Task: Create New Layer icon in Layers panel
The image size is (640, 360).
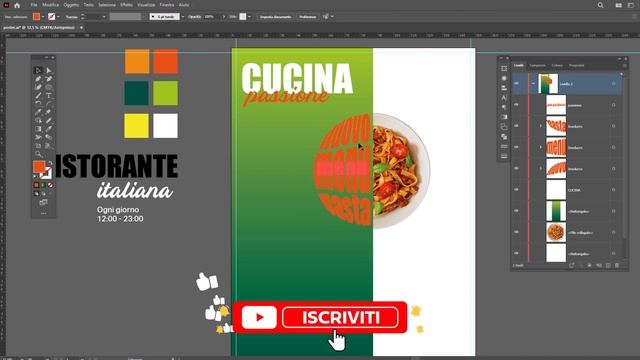Action: point(608,265)
